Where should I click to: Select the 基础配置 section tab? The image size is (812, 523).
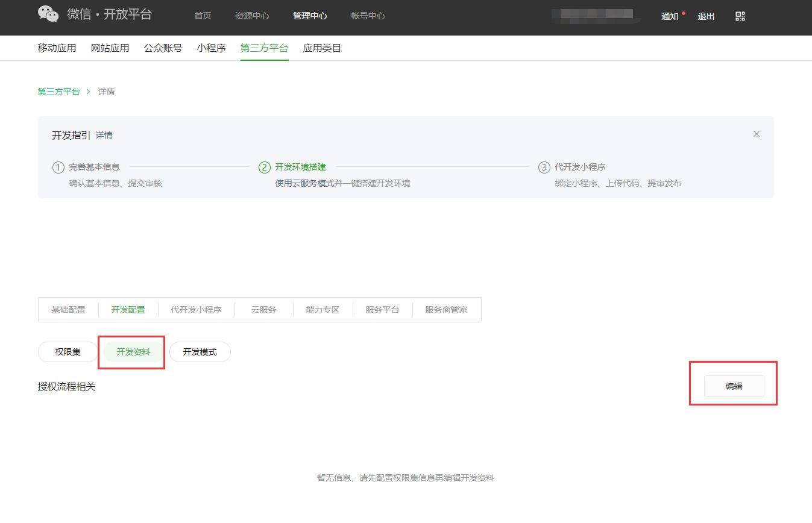click(x=68, y=310)
